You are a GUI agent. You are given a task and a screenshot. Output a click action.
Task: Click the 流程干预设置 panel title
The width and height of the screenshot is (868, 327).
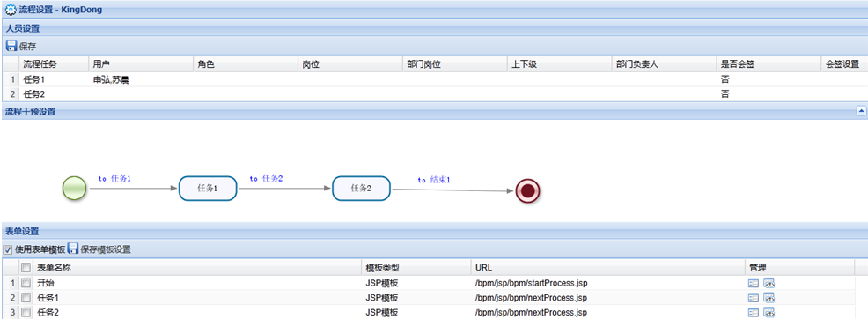tap(31, 111)
